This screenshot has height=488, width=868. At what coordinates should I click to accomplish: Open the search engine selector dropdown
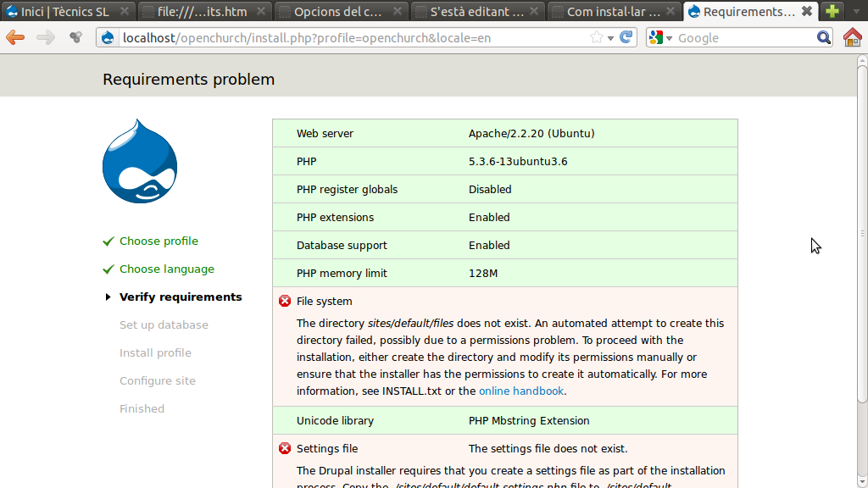point(660,37)
